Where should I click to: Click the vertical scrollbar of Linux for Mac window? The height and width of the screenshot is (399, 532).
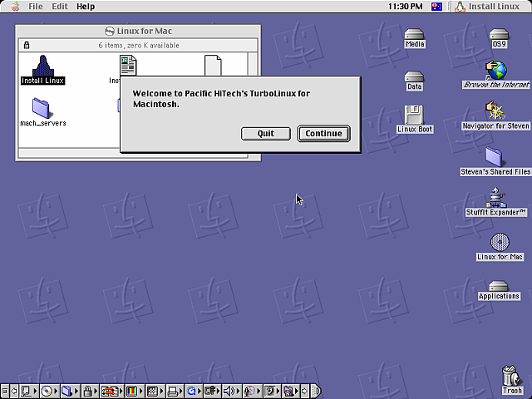[x=253, y=63]
